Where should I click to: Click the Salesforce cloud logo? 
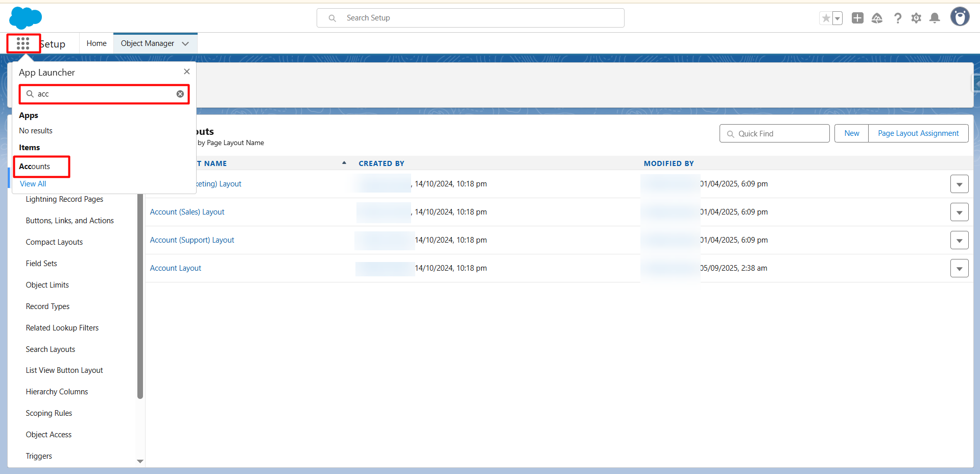point(26,18)
